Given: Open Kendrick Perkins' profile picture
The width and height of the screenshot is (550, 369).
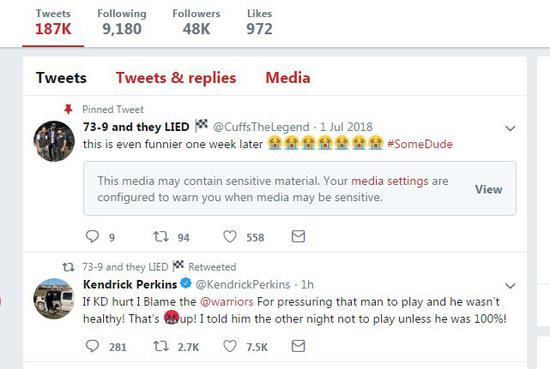Looking at the screenshot, I should [54, 298].
